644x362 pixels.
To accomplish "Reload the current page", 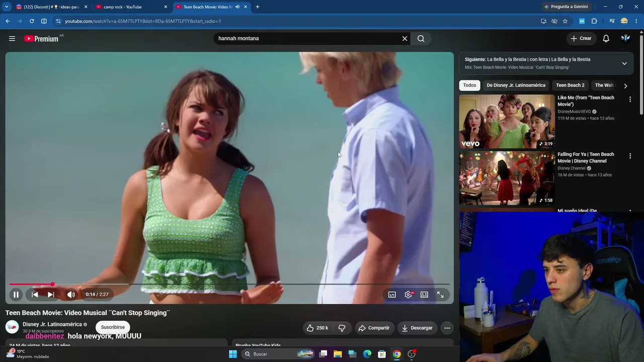I will click(x=32, y=21).
